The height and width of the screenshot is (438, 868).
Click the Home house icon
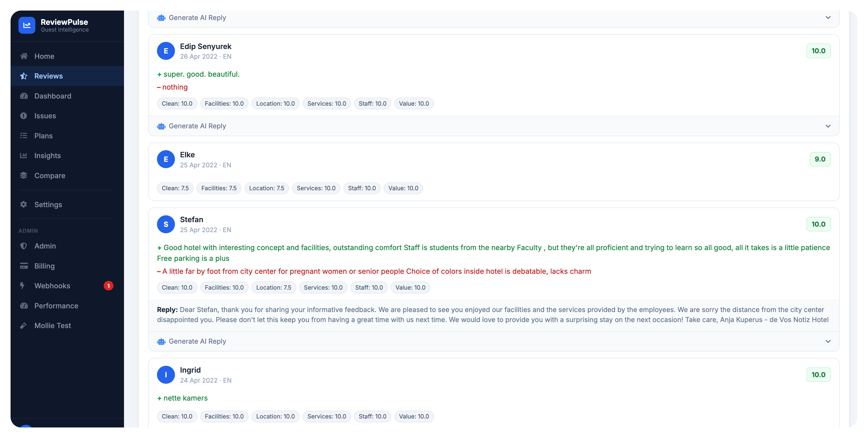click(x=23, y=56)
